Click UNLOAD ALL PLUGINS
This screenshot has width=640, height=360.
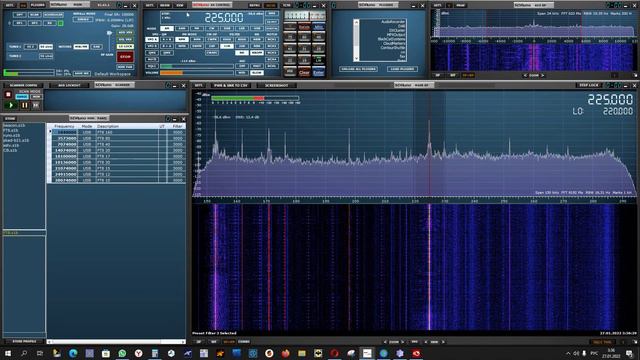tap(358, 69)
